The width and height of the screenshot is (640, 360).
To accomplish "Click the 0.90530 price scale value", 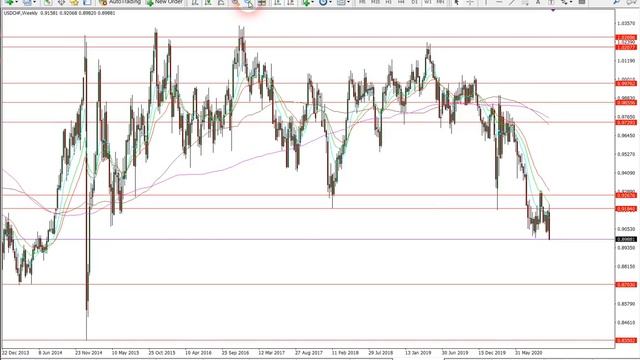I will pyautogui.click(x=626, y=229).
